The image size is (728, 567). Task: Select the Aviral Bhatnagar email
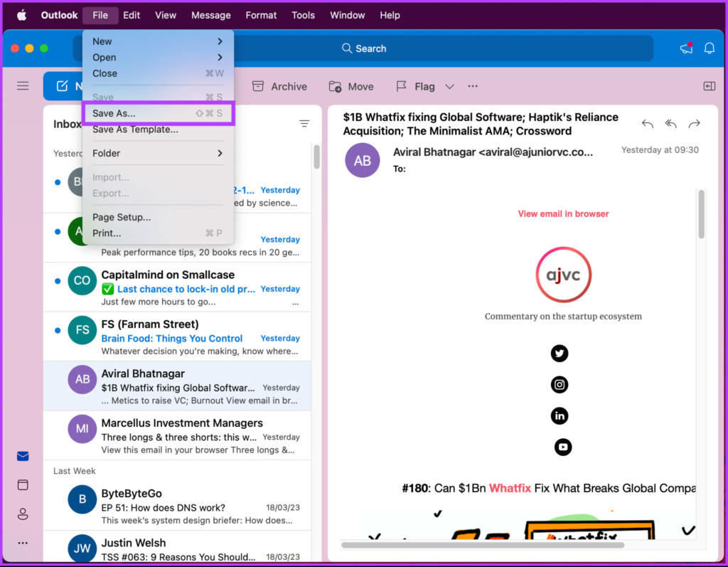[x=177, y=386]
